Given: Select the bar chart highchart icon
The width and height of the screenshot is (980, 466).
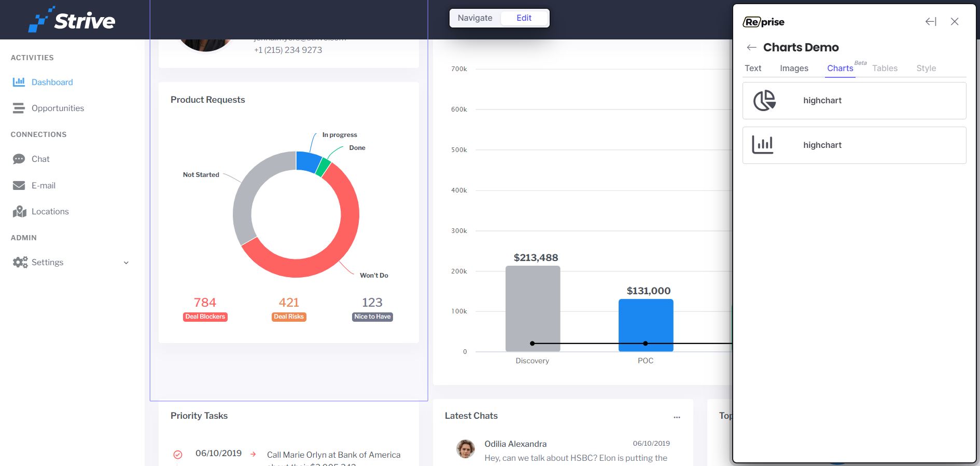Looking at the screenshot, I should pyautogui.click(x=762, y=145).
